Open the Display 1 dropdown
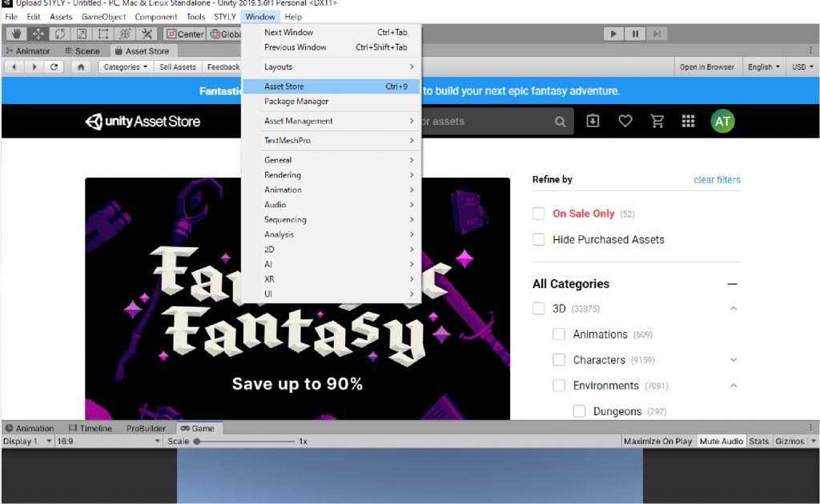Viewport: 820px width, 504px height. [x=27, y=442]
